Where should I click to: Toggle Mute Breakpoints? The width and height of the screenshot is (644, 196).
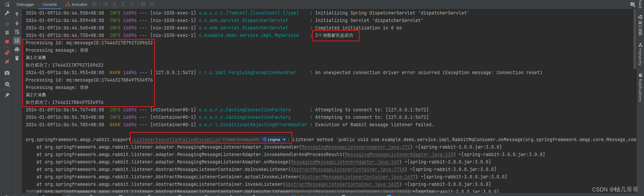click(x=7, y=62)
